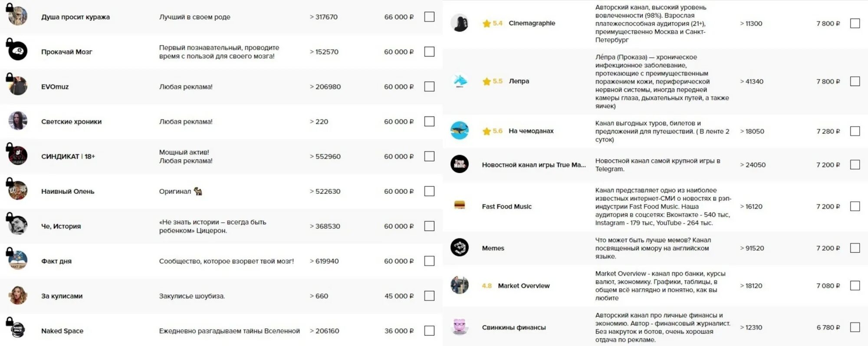The width and height of the screenshot is (868, 346).
Task: Check the box for EVOmuz channel
Action: pos(429,86)
